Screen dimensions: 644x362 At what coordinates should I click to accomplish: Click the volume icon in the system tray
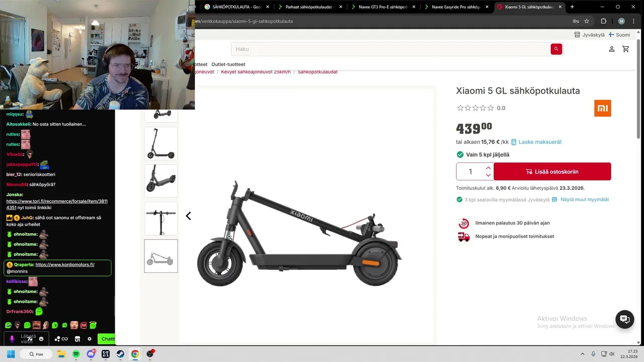click(x=612, y=354)
